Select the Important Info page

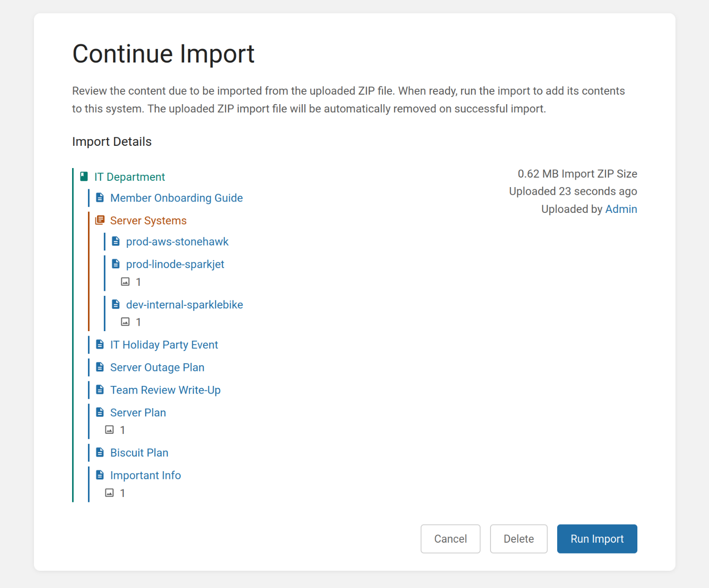pos(146,475)
